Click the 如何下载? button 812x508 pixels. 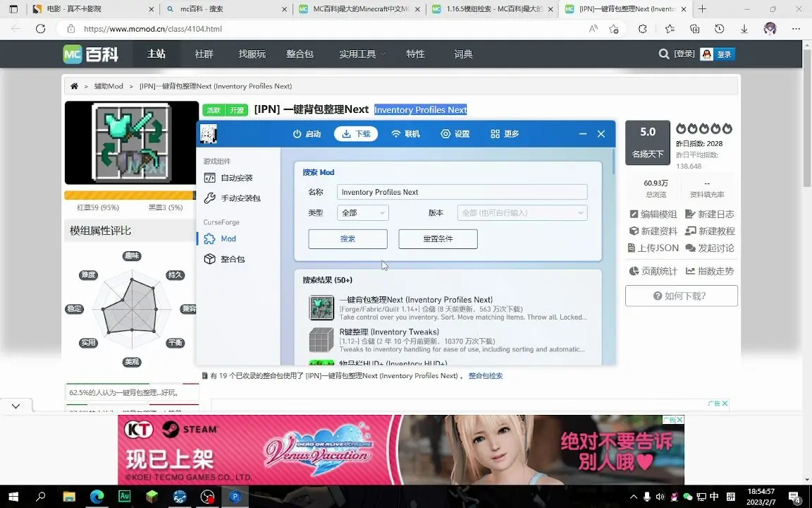[682, 296]
